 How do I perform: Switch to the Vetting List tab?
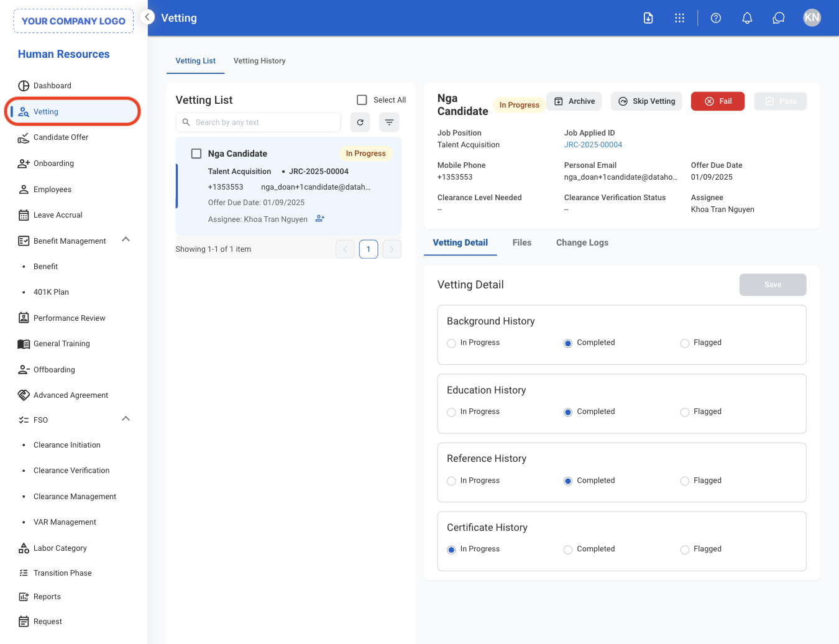196,61
